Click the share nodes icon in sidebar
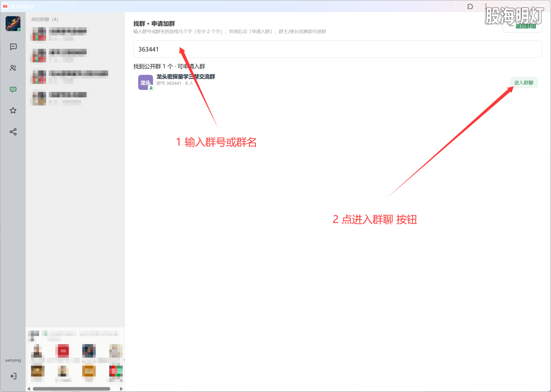 13,132
